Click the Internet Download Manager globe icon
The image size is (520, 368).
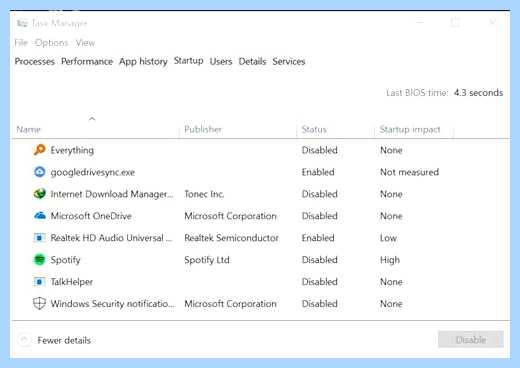(39, 194)
